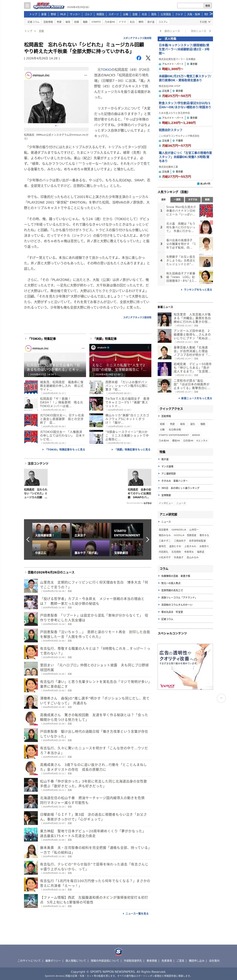The height and width of the screenshot is (980, 237).
Task: Select 競馬 in main navigation
Action: coord(154,14)
